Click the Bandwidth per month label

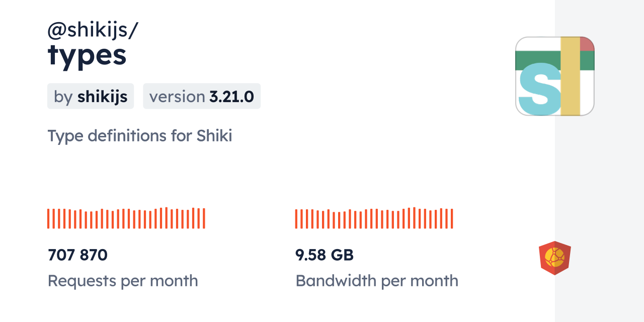coord(377,281)
